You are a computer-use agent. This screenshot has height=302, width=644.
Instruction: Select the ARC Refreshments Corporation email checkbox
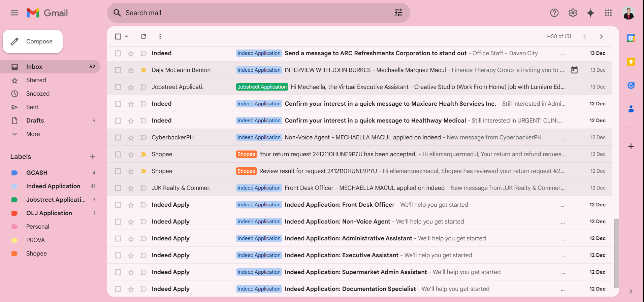[x=118, y=53]
